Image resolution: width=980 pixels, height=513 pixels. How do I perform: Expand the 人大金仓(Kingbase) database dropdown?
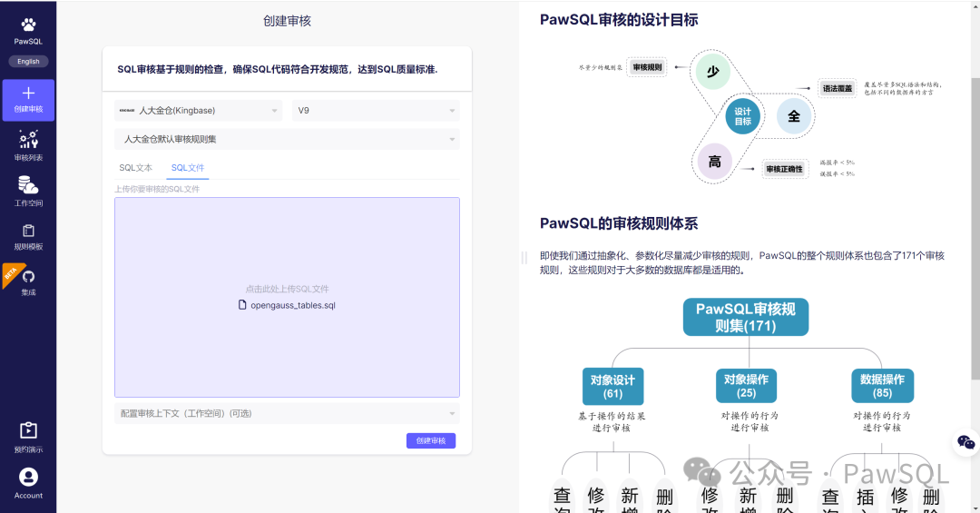pyautogui.click(x=198, y=111)
